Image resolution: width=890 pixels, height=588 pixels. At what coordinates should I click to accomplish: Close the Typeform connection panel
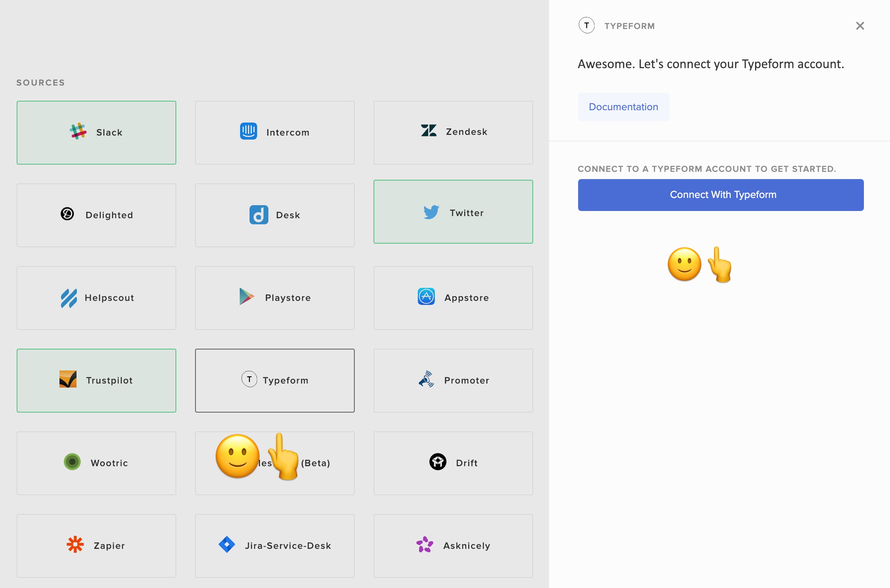pos(860,26)
